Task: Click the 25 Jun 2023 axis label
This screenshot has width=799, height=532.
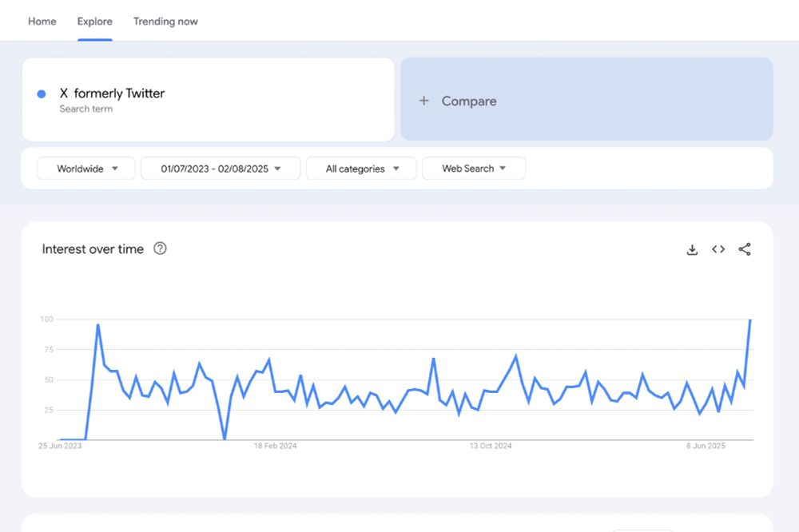Action: tap(60, 446)
